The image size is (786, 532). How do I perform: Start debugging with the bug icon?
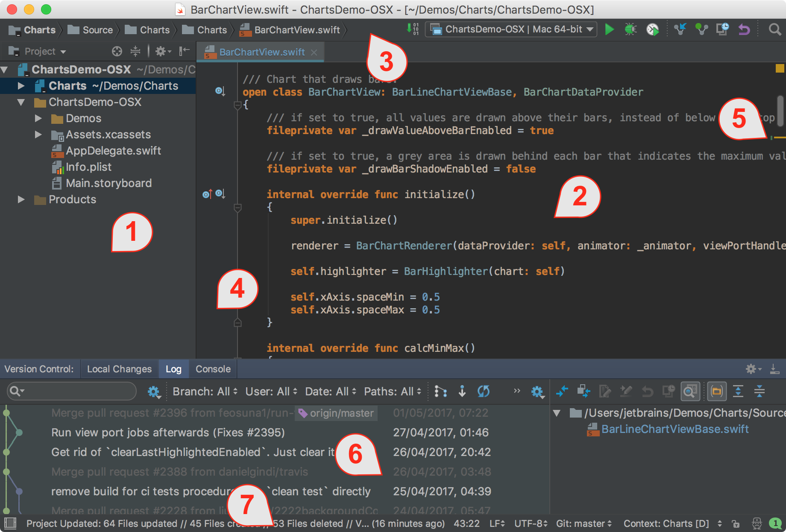coord(630,29)
